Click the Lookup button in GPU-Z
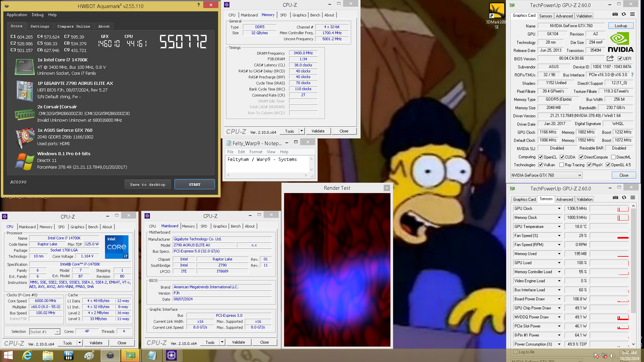Screen dimensions: 644x362 click(621, 26)
